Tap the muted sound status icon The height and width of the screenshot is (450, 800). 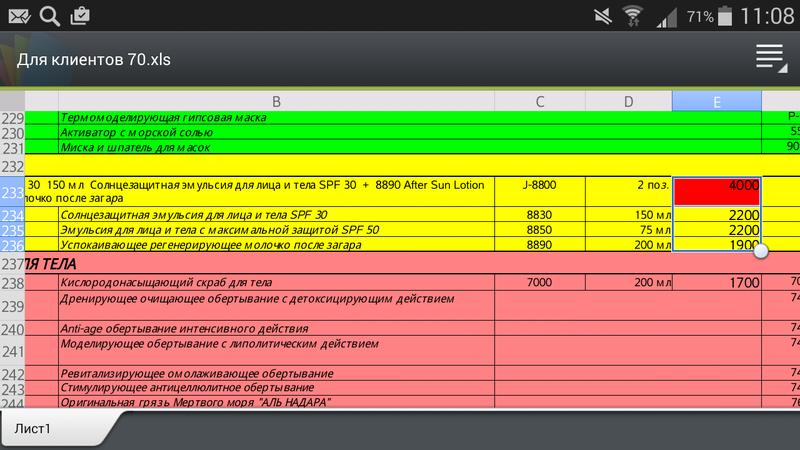point(603,16)
